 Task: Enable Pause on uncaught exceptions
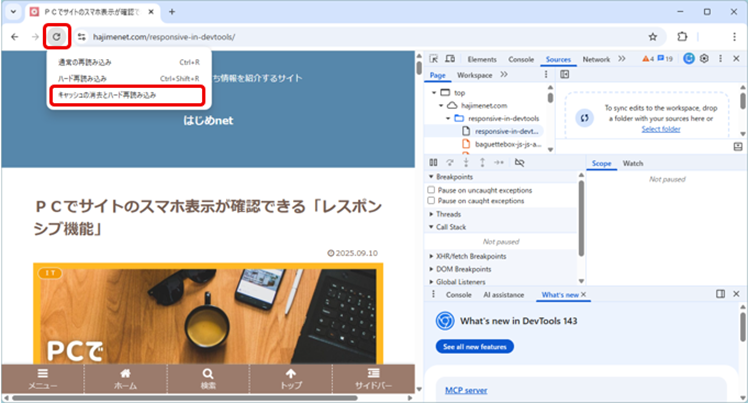pos(432,189)
